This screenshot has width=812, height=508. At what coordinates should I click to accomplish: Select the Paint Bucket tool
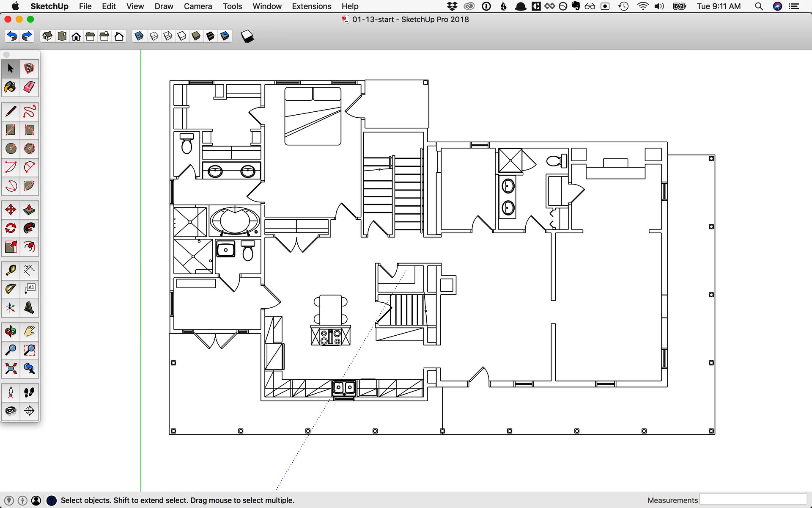click(x=11, y=87)
